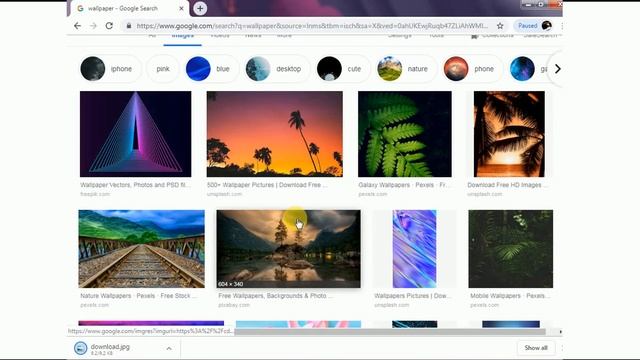This screenshot has width=640, height=360.
Task: Open the railway bridge thumbnail
Action: click(x=142, y=249)
